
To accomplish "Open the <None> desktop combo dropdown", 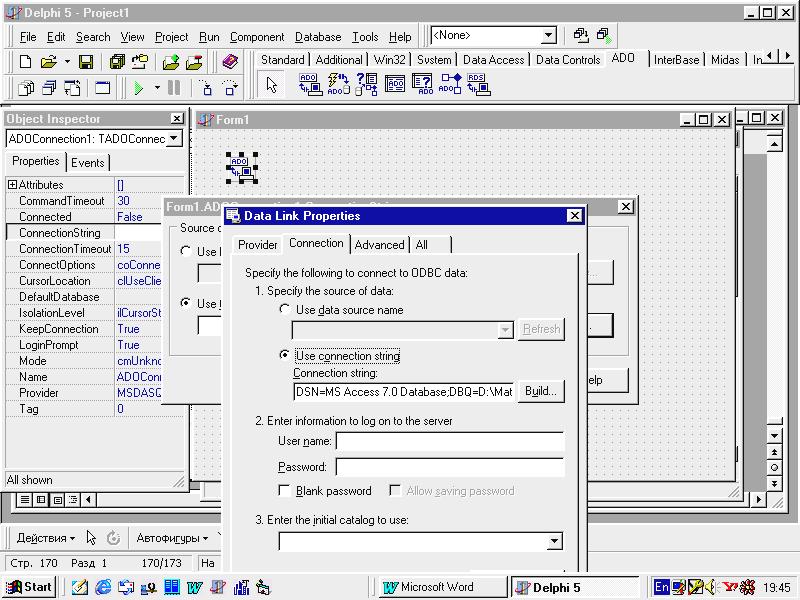I will pyautogui.click(x=548, y=35).
